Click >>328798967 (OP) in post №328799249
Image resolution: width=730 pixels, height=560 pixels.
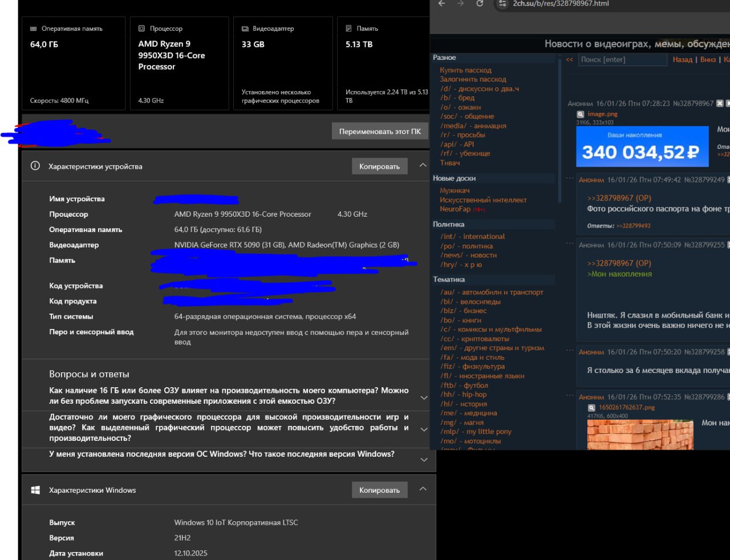619,198
